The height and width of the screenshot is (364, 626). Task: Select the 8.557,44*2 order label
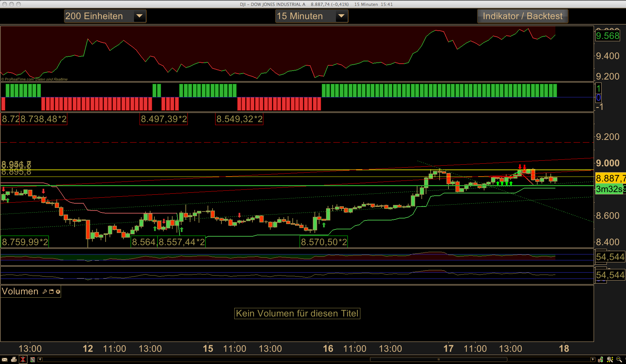click(x=181, y=242)
